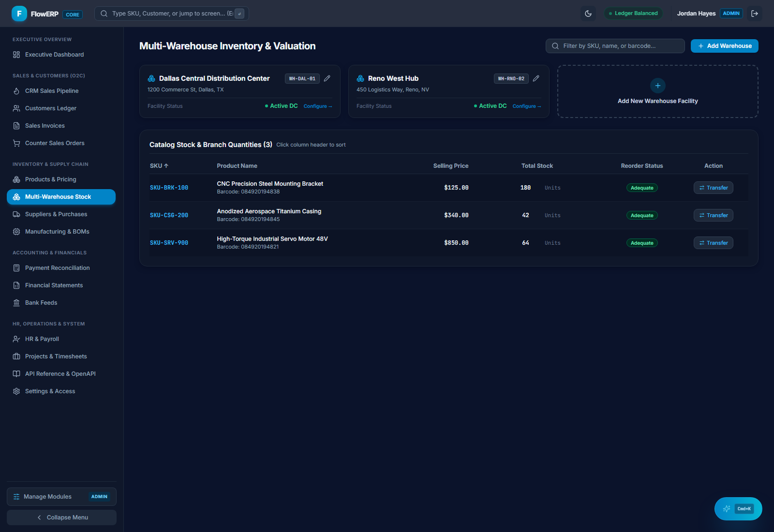Click the logout icon next to ADMIN

tap(755, 14)
